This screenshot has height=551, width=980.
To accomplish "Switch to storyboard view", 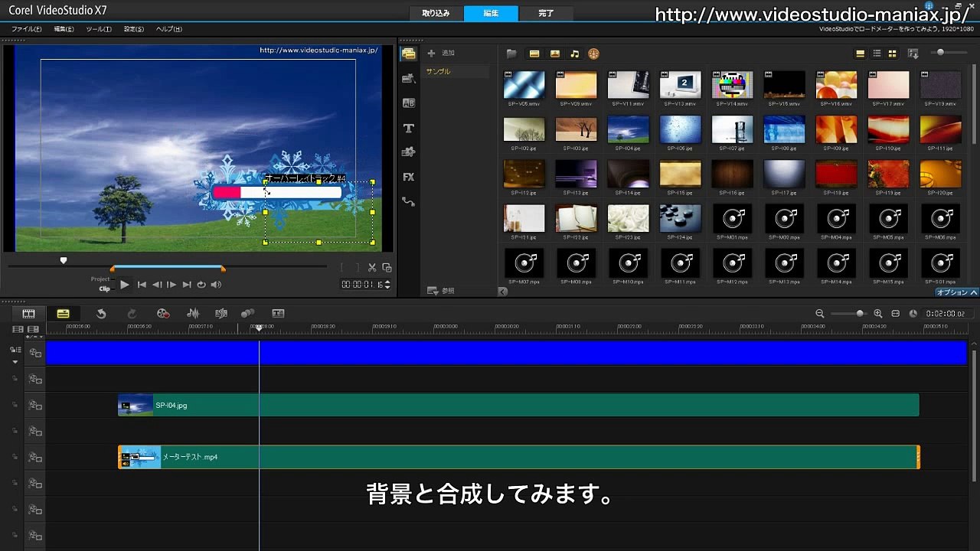I will pyautogui.click(x=28, y=314).
